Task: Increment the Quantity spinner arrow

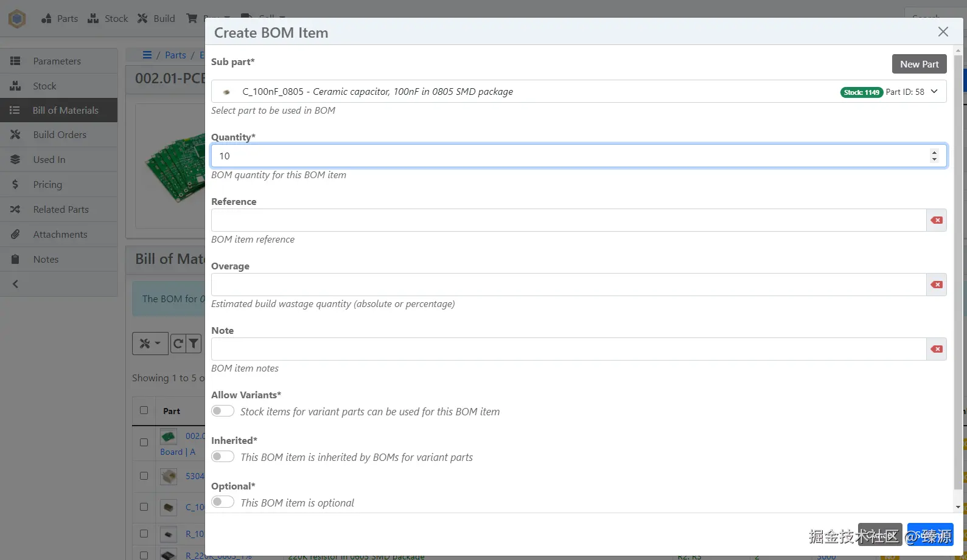Action: coord(934,152)
